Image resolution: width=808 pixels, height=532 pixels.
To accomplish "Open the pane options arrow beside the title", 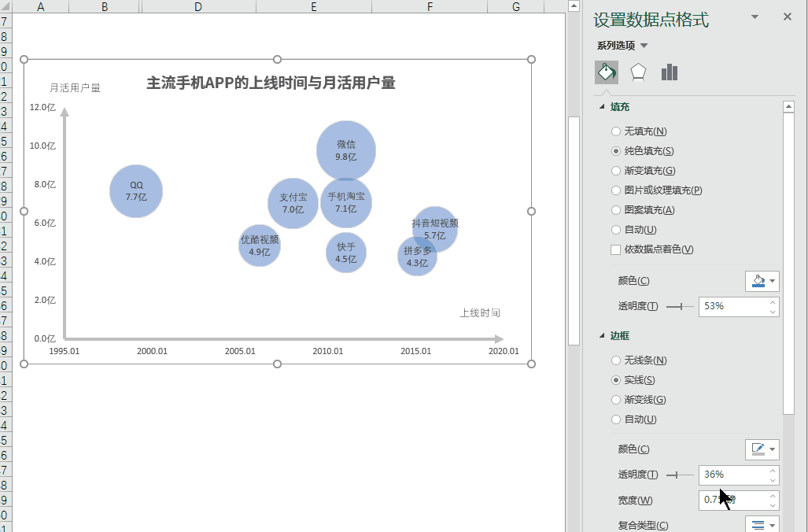I will (x=755, y=17).
